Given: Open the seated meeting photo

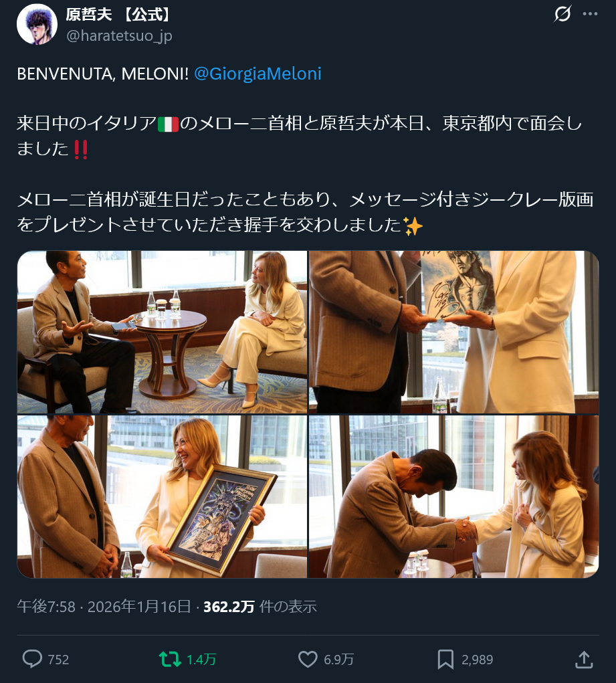Looking at the screenshot, I should click(162, 332).
